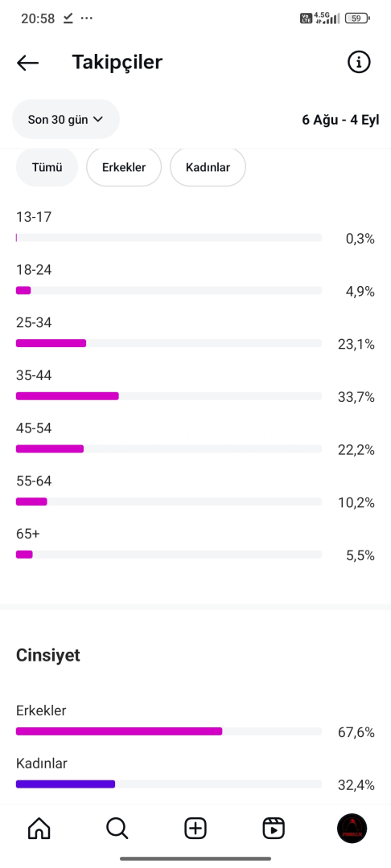
Task: Tap the 35-44 age group bar
Action: coord(169,395)
